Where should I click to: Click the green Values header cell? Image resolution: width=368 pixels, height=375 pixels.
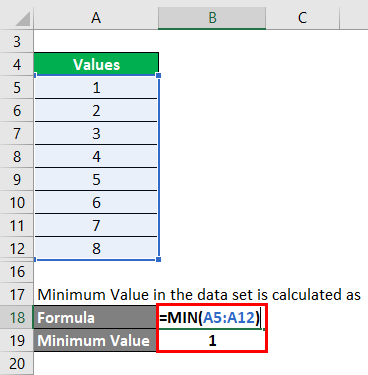coord(96,64)
